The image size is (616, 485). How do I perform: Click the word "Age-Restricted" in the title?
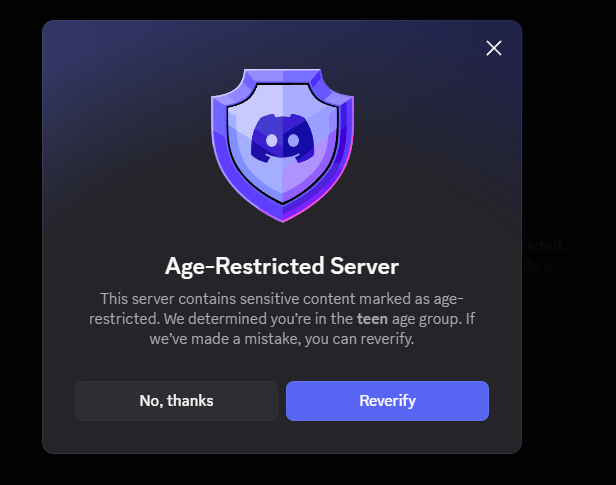point(244,267)
